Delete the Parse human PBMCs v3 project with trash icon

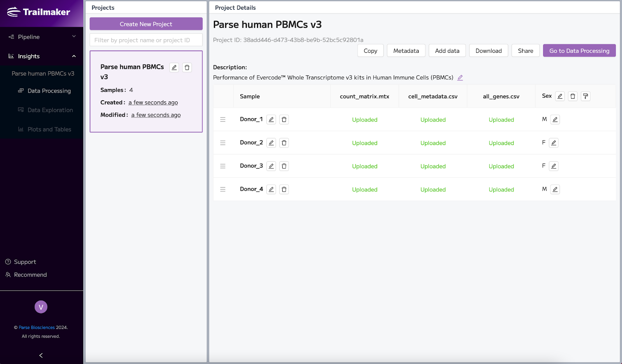(x=187, y=67)
